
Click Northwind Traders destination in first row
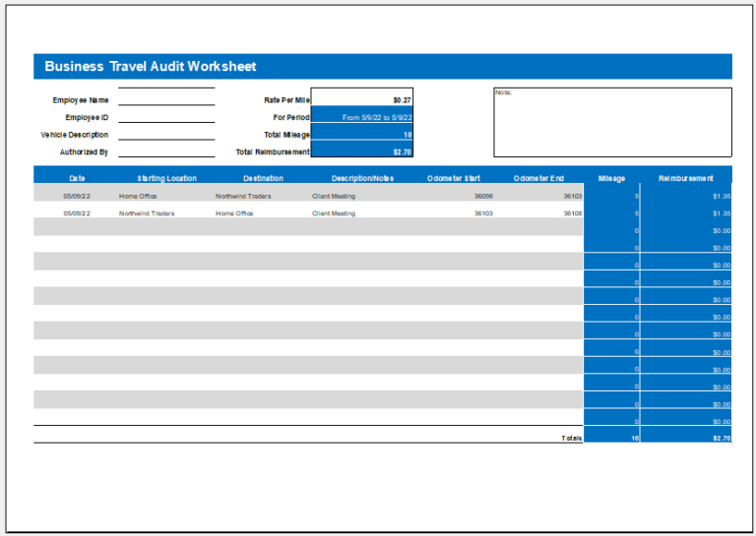coord(243,196)
